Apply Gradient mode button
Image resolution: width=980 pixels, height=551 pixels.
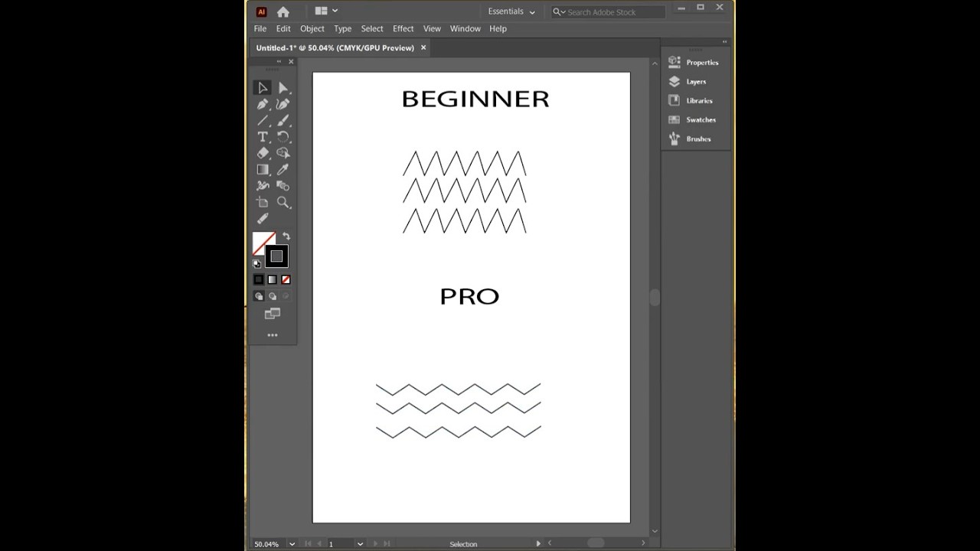tap(272, 280)
